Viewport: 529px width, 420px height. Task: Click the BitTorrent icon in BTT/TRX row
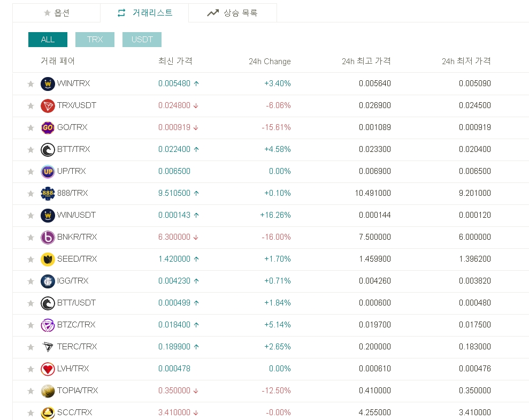[48, 149]
